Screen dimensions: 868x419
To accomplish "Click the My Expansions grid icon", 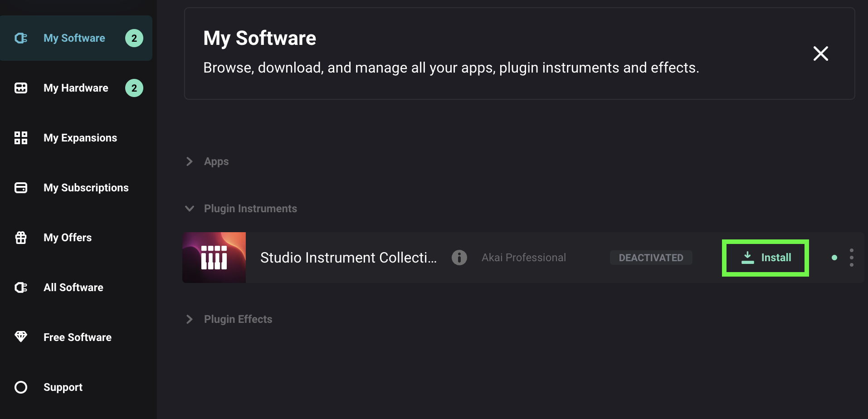I will 21,138.
